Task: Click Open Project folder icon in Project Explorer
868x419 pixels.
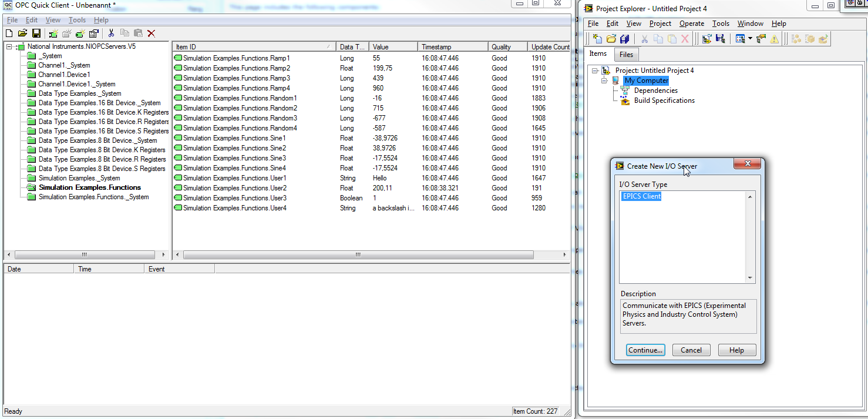Action: click(x=611, y=39)
